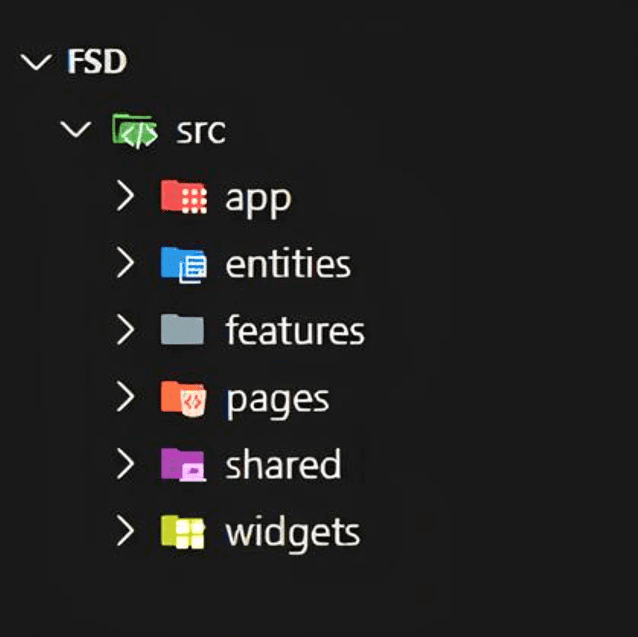Image resolution: width=638 pixels, height=637 pixels.
Task: Click the yellow-green widgets folder icon
Action: pos(183,532)
